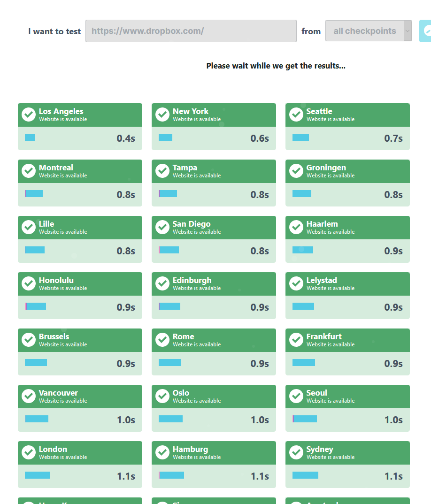Click the checkmark icon beside Honolulu

click(29, 283)
